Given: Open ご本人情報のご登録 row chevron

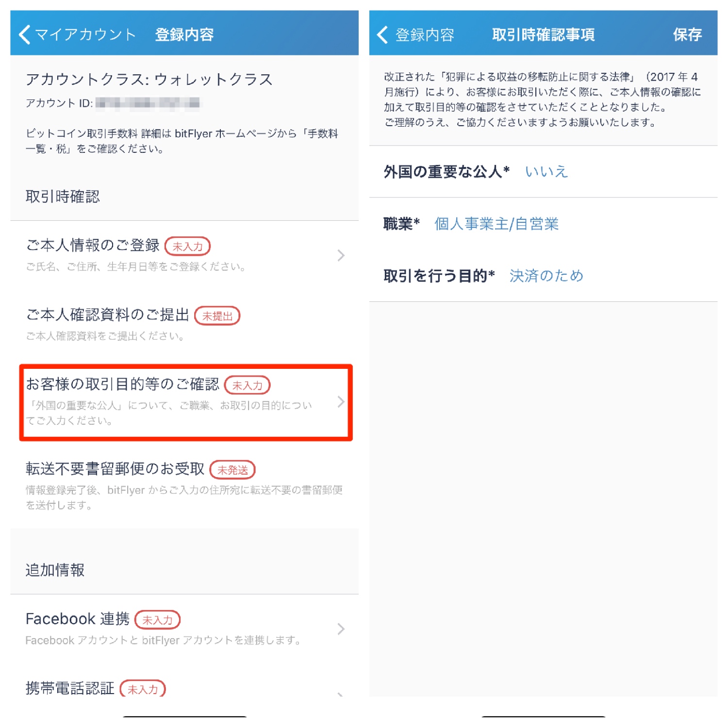Looking at the screenshot, I should 341,255.
